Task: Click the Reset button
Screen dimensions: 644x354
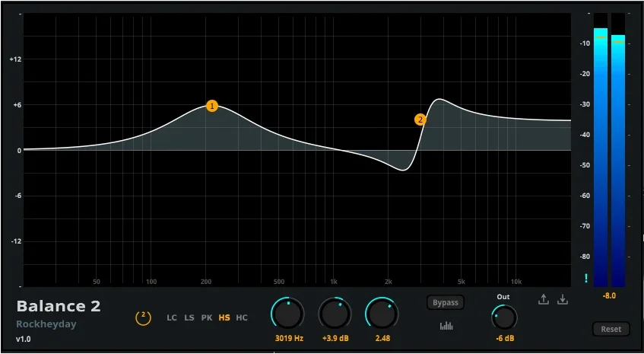Action: [611, 329]
